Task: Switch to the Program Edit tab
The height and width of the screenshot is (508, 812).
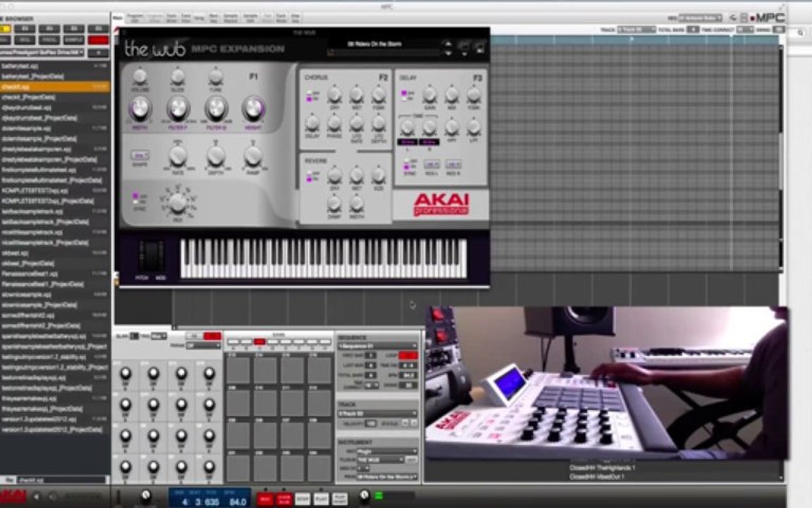Action: pos(135,18)
